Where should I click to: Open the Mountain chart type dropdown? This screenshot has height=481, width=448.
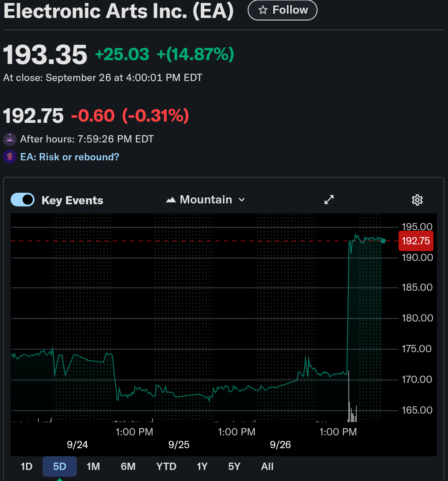[x=205, y=200]
